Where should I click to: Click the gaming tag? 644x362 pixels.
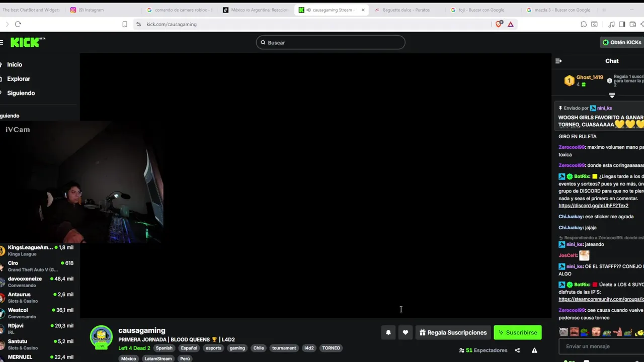click(x=237, y=348)
